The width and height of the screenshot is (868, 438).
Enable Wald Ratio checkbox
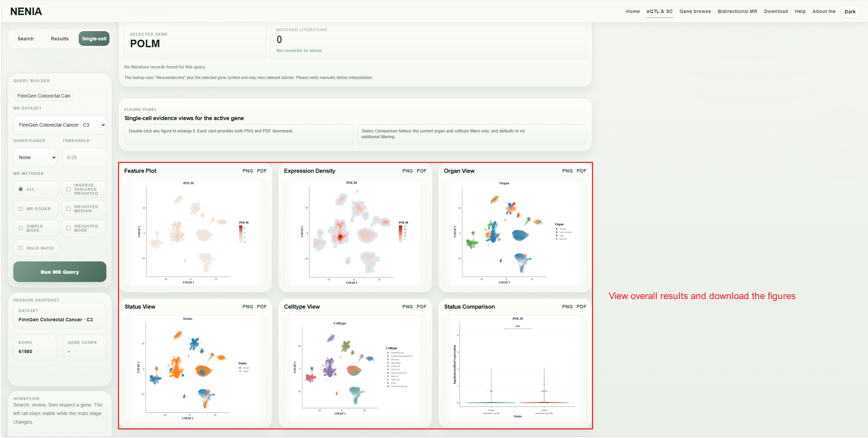21,248
